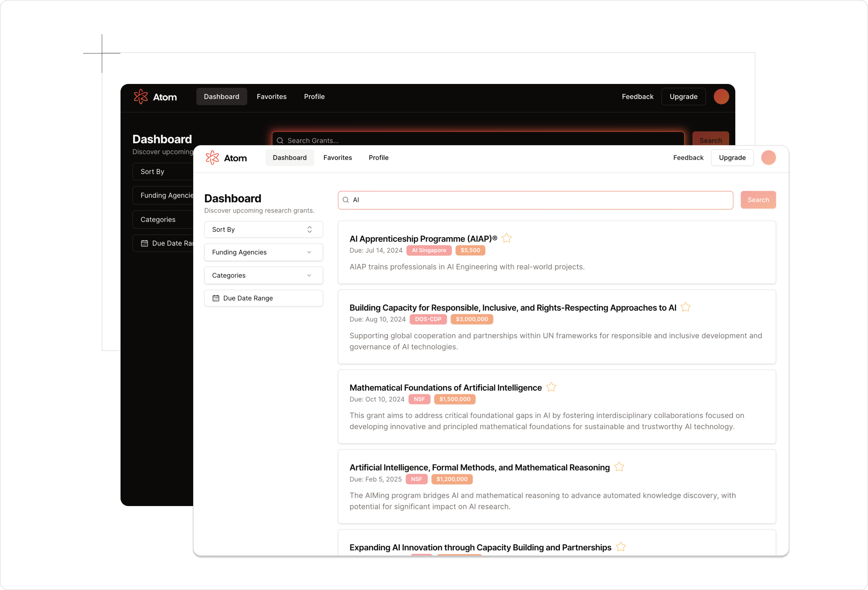Click the Upgrade button in the light window
The width and height of the screenshot is (868, 590).
(x=732, y=158)
